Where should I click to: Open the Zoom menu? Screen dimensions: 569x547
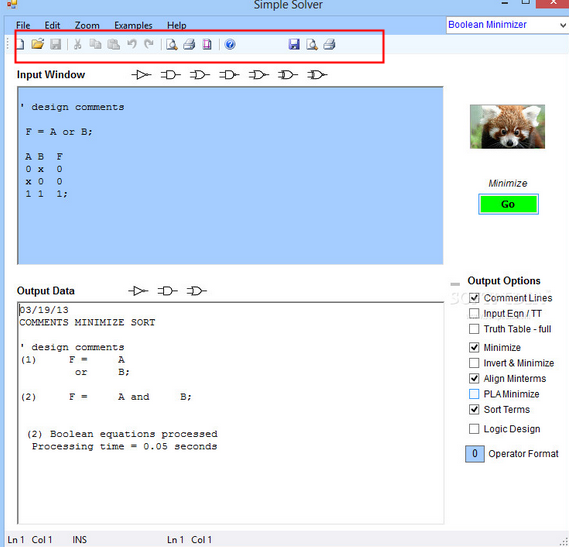click(x=87, y=25)
